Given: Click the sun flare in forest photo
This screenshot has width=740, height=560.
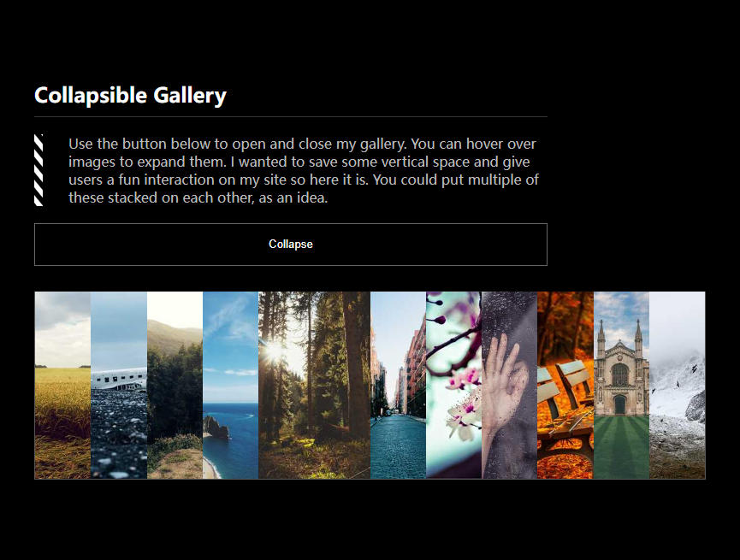Looking at the screenshot, I should (275, 351).
